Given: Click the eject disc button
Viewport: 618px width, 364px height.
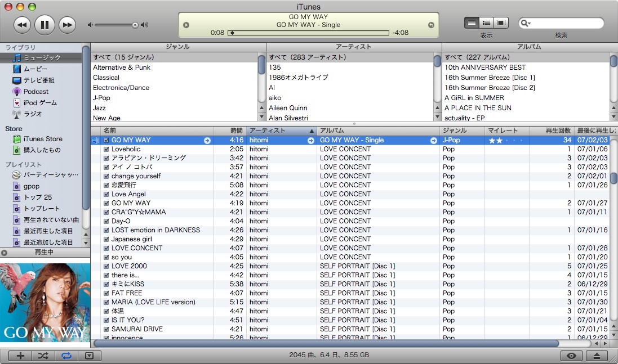Looking at the screenshot, I should click(597, 356).
